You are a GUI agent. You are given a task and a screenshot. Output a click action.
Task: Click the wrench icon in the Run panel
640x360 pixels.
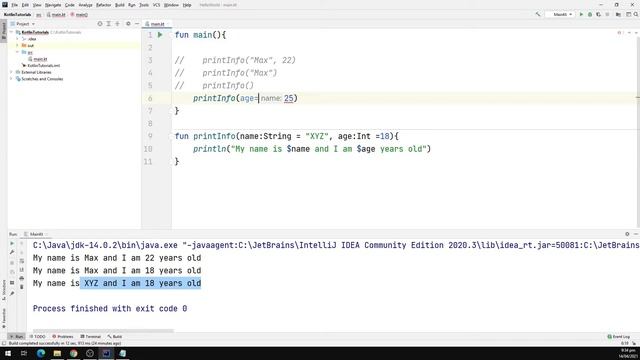coord(12,252)
